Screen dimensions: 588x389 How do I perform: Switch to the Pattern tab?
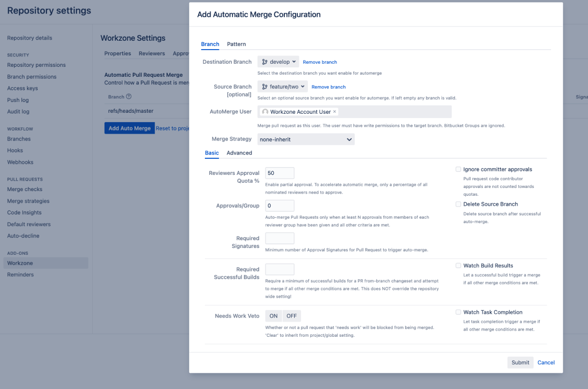(x=236, y=44)
